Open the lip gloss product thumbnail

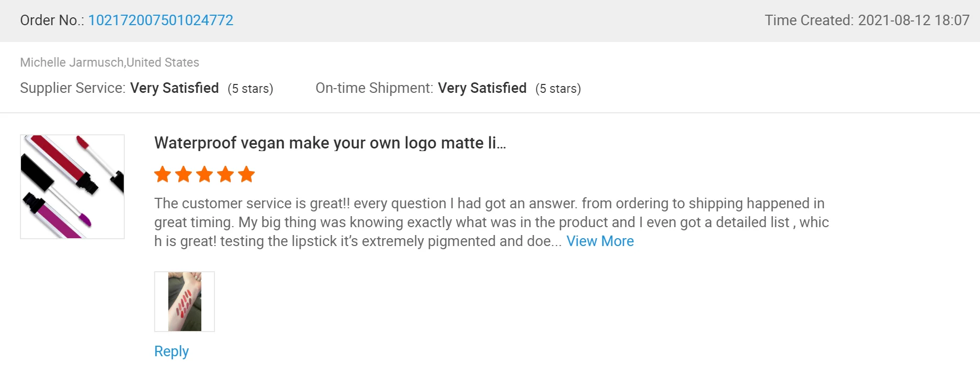point(72,187)
